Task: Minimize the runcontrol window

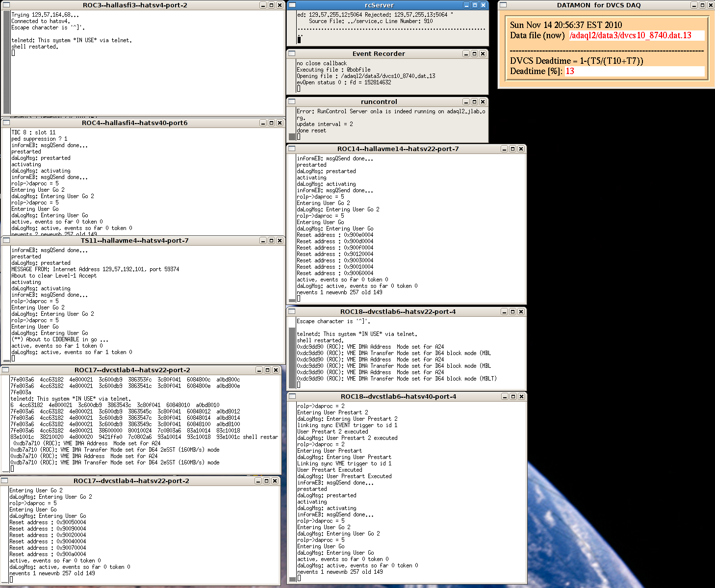Action: [466, 102]
